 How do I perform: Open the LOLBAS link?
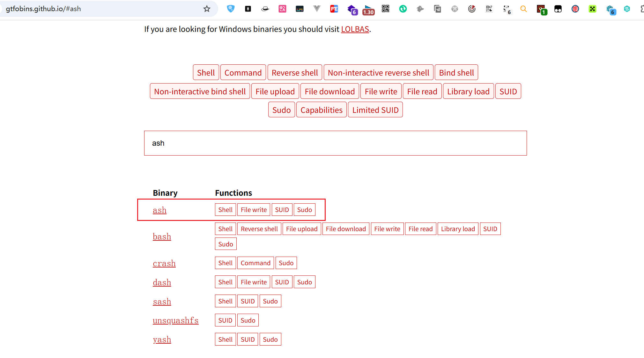355,29
